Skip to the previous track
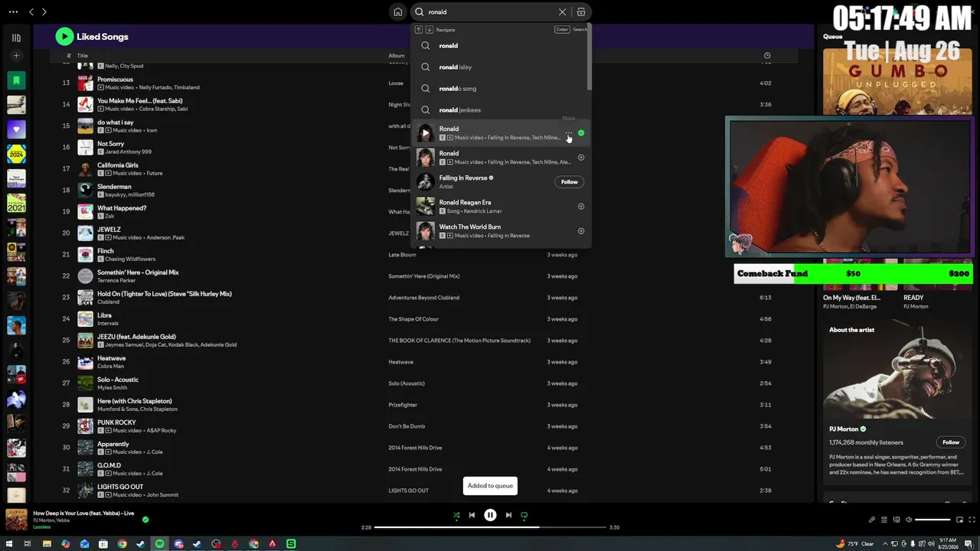The height and width of the screenshot is (551, 980). (472, 515)
